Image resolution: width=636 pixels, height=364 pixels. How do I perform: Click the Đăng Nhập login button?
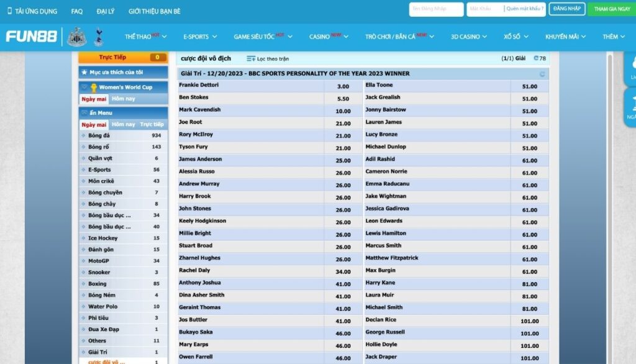(x=566, y=9)
